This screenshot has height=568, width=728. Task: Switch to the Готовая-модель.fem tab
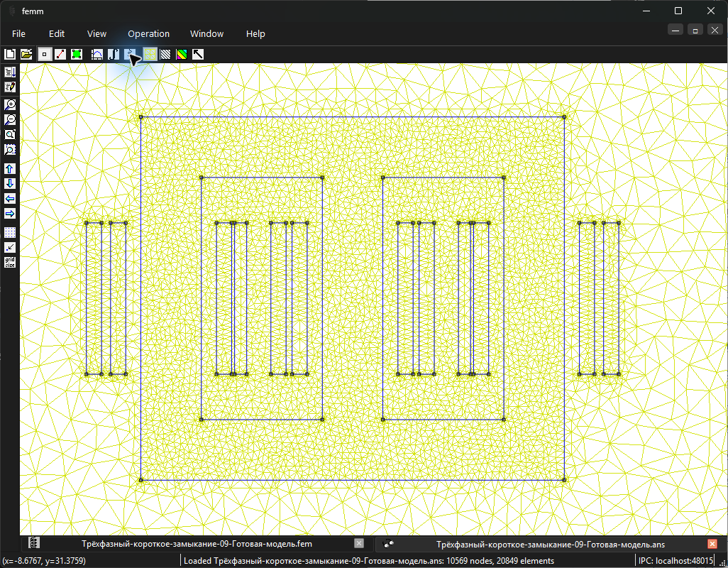(197, 544)
